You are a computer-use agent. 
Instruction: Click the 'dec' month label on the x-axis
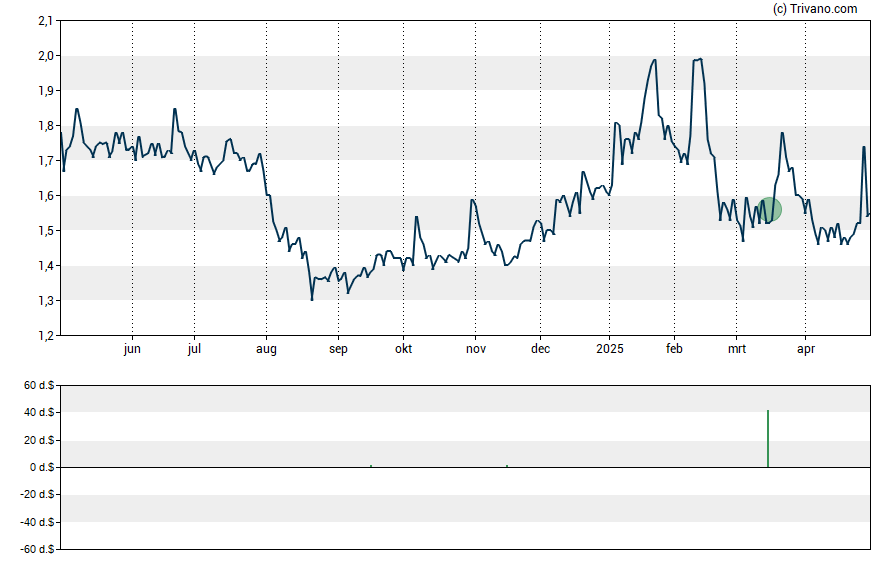click(540, 349)
